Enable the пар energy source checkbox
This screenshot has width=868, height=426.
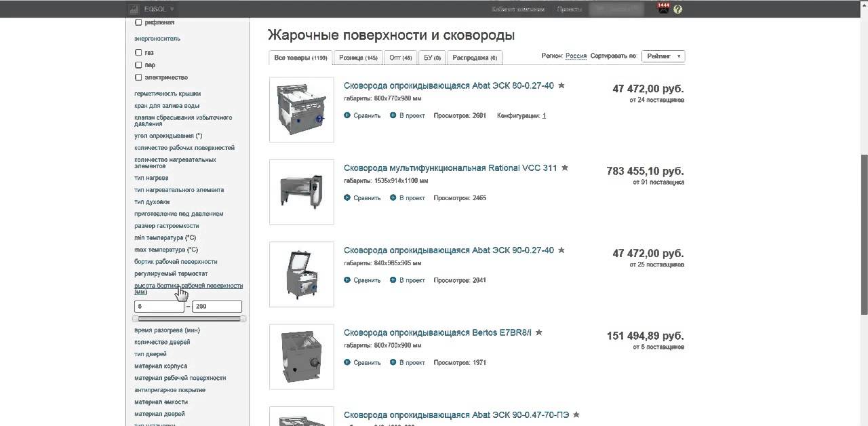tap(139, 65)
